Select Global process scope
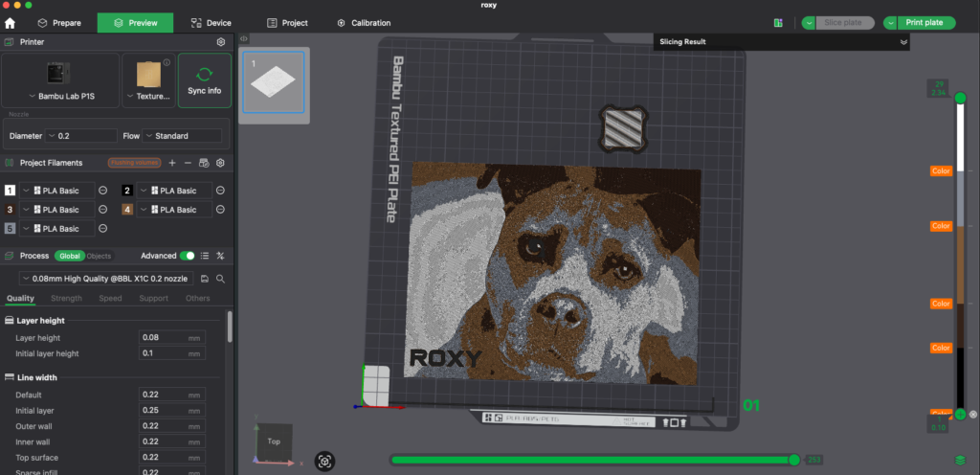This screenshot has height=475, width=980. pos(69,256)
